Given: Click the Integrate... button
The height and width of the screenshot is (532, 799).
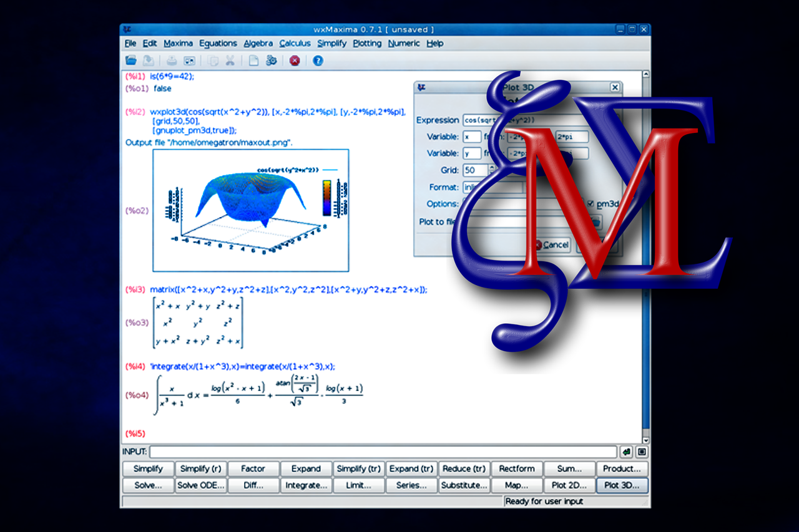Looking at the screenshot, I should point(306,485).
